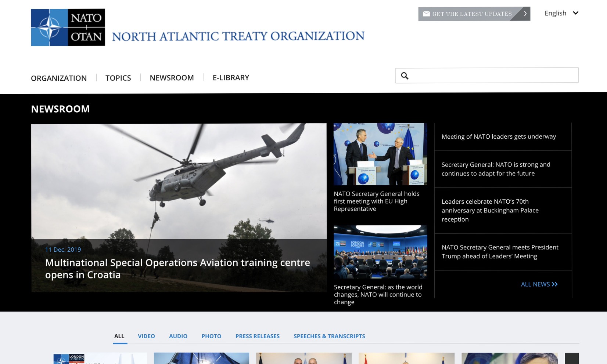Viewport: 607px width, 364px height.
Task: Click the search magnifier icon
Action: tap(405, 76)
